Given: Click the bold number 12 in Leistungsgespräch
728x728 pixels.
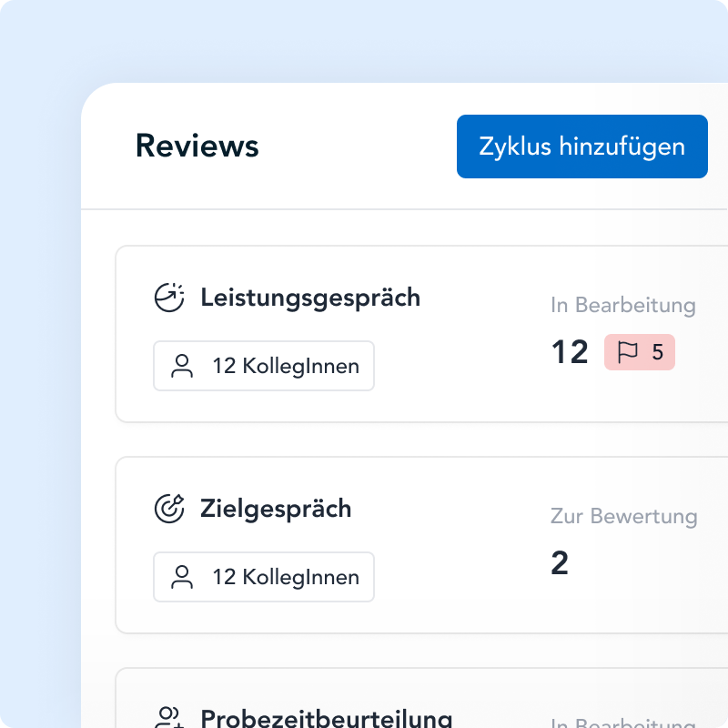Looking at the screenshot, I should click(571, 352).
